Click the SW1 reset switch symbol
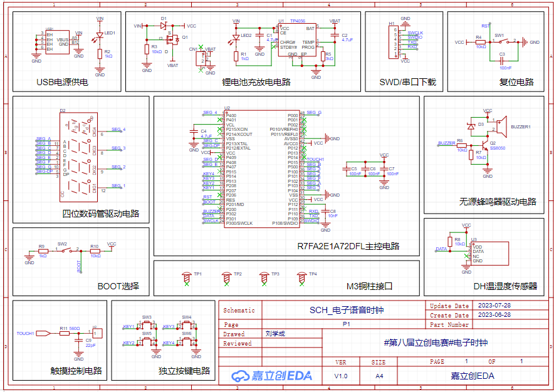The height and width of the screenshot is (392, 554). tap(499, 42)
